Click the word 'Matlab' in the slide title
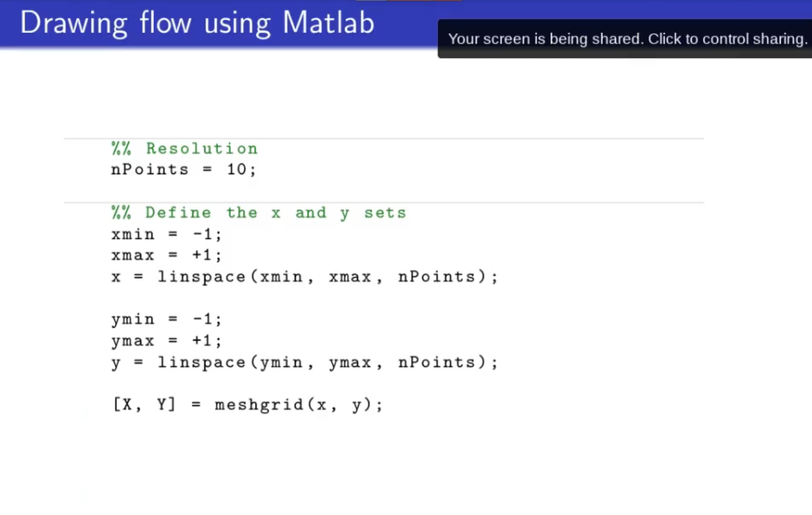The height and width of the screenshot is (515, 812). [328, 23]
